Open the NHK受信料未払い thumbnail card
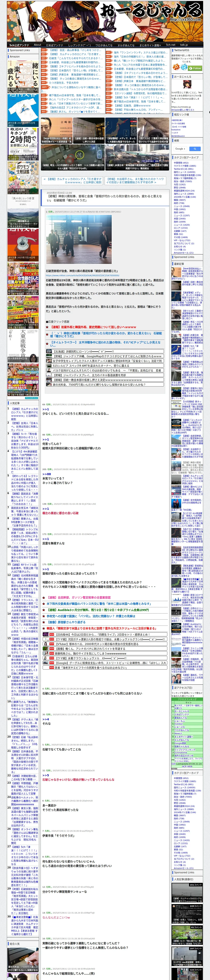210x980 pixels. click(x=56, y=131)
